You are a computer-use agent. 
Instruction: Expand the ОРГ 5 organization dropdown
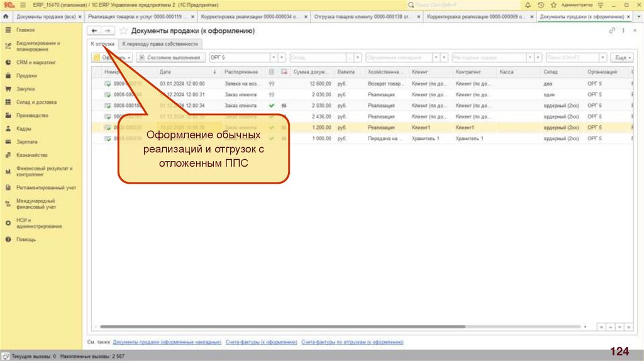(274, 57)
